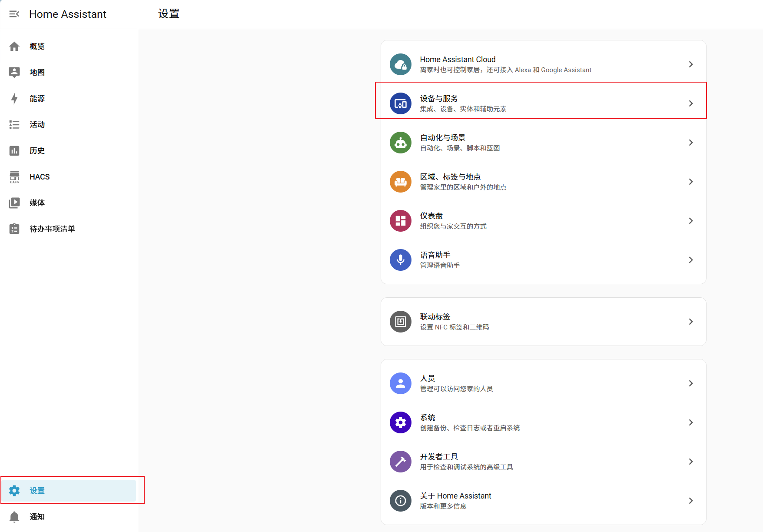The height and width of the screenshot is (532, 763).
Task: Expand the 系统 row chevron
Action: [691, 422]
